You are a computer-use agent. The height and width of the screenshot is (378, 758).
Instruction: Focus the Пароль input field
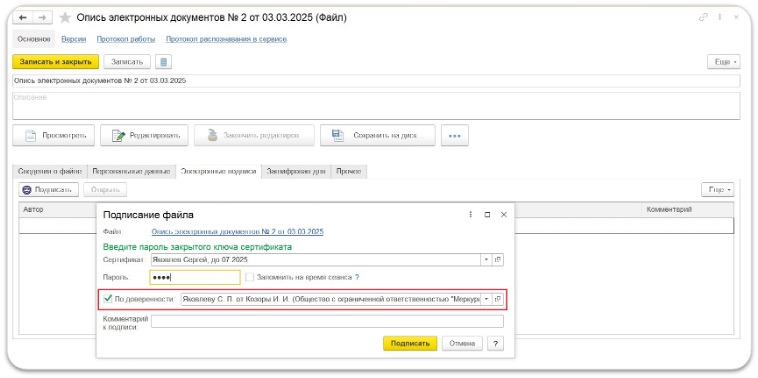coord(195,277)
